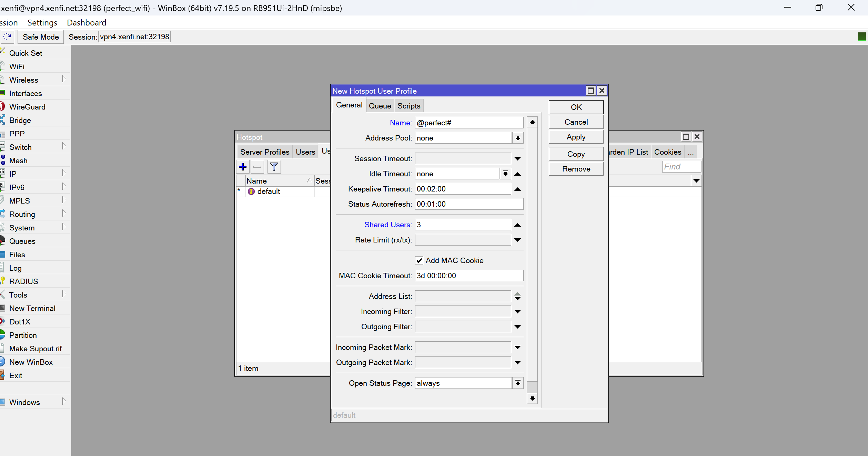Click the dialog scrollbar down arrow
This screenshot has height=456, width=868.
532,398
